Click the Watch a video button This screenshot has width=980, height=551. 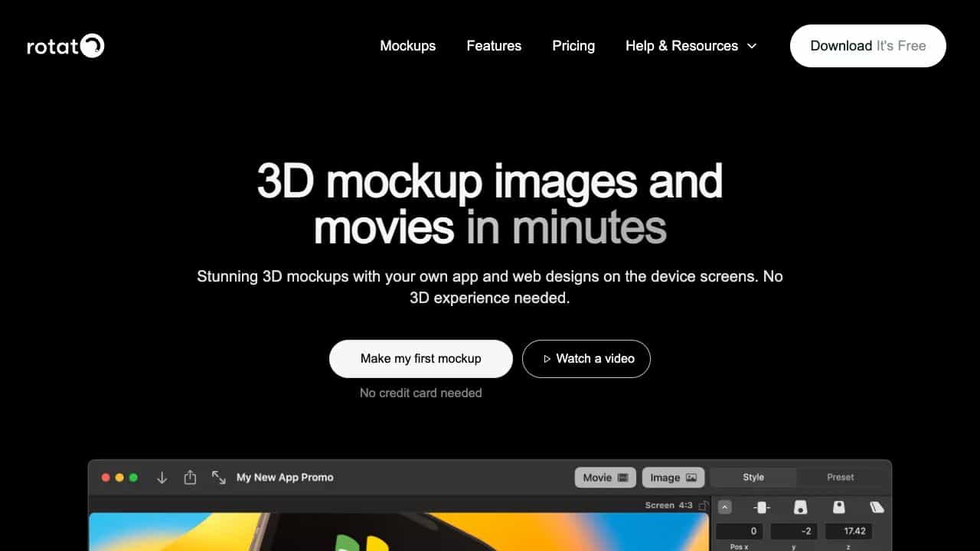point(586,358)
